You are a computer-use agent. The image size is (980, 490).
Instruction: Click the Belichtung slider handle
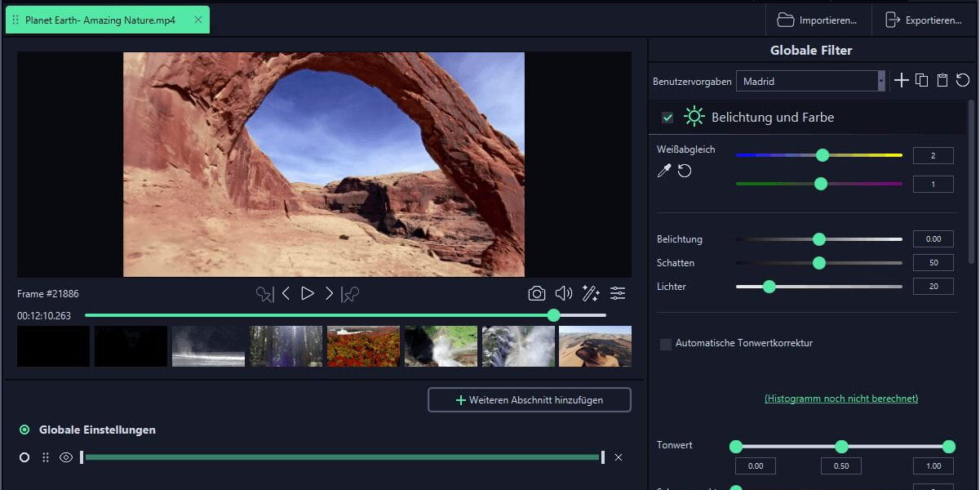point(819,239)
